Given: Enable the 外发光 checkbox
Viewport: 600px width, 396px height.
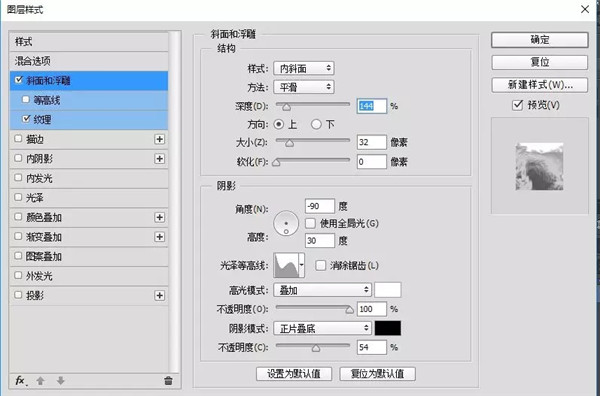Looking at the screenshot, I should pyautogui.click(x=18, y=275).
